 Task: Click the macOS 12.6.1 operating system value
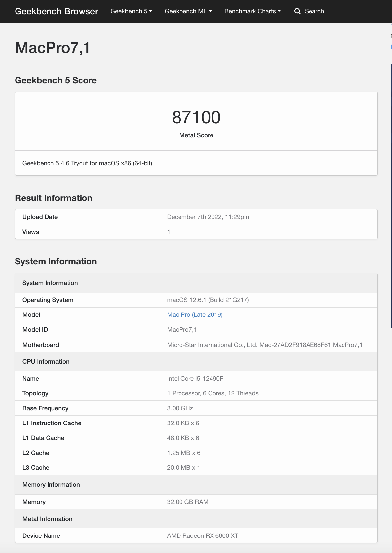(x=208, y=300)
